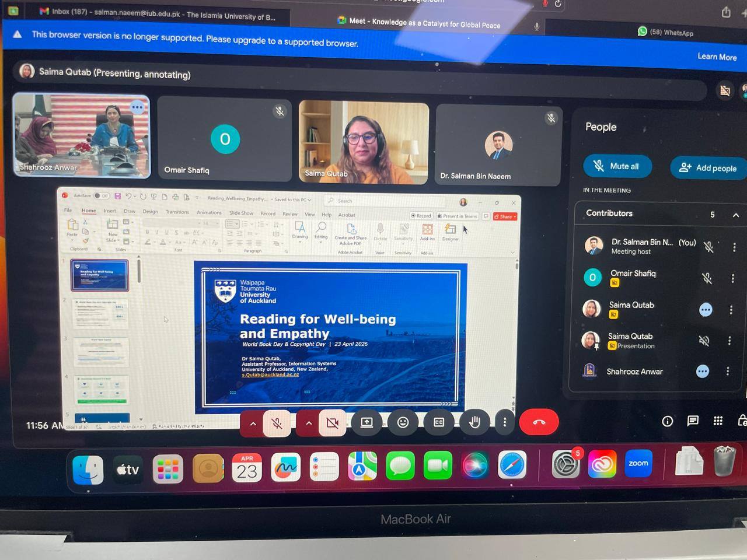The image size is (747, 560).
Task: Collapse the Contributors section
Action: pos(735,215)
